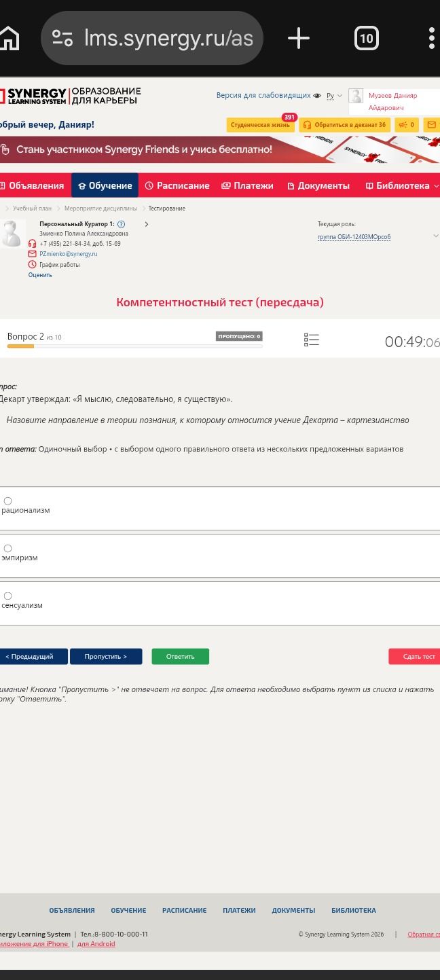Open the Платежи menu item

247,185
